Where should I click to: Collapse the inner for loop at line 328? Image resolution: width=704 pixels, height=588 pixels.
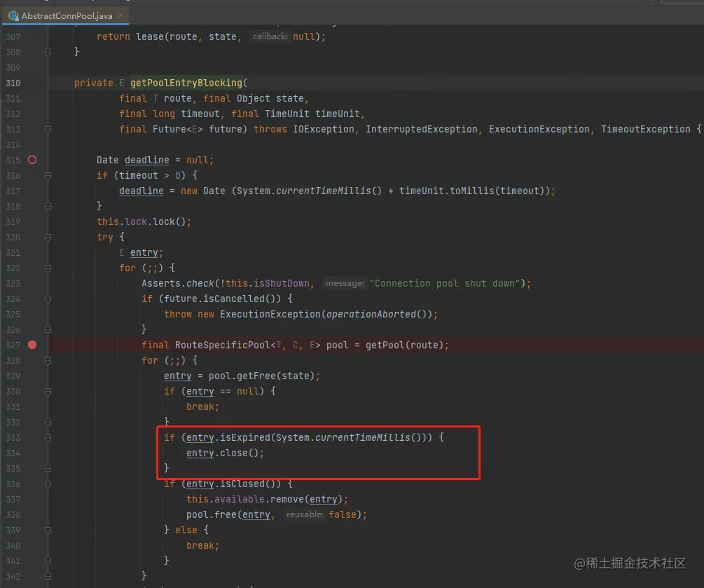coord(48,361)
